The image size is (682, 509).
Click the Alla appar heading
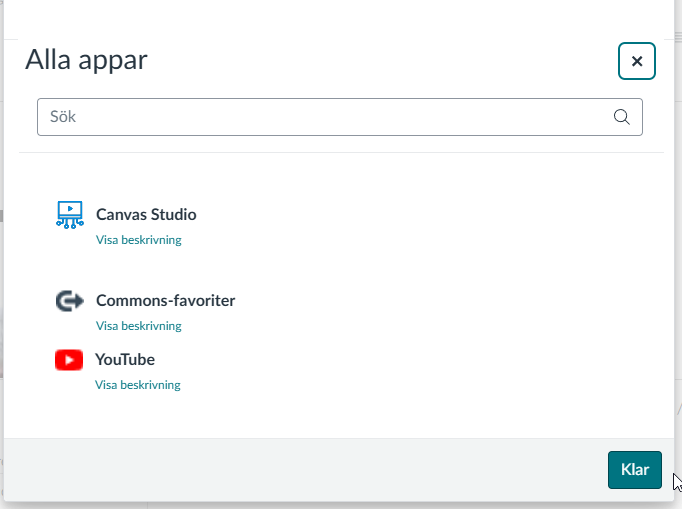pos(86,60)
